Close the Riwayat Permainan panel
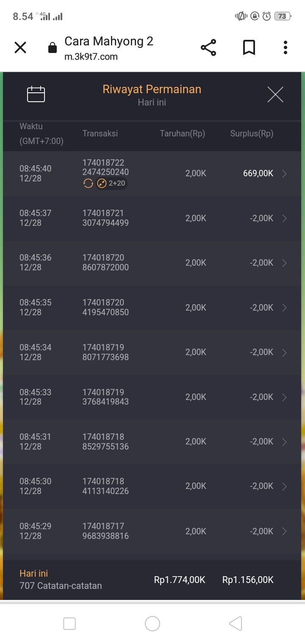This screenshot has width=305, height=644. pos(275,94)
